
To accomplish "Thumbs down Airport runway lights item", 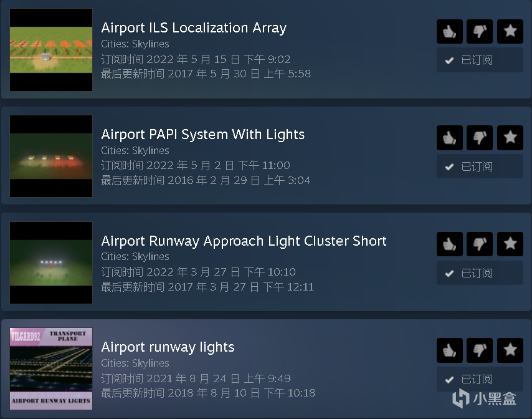I will [x=480, y=350].
